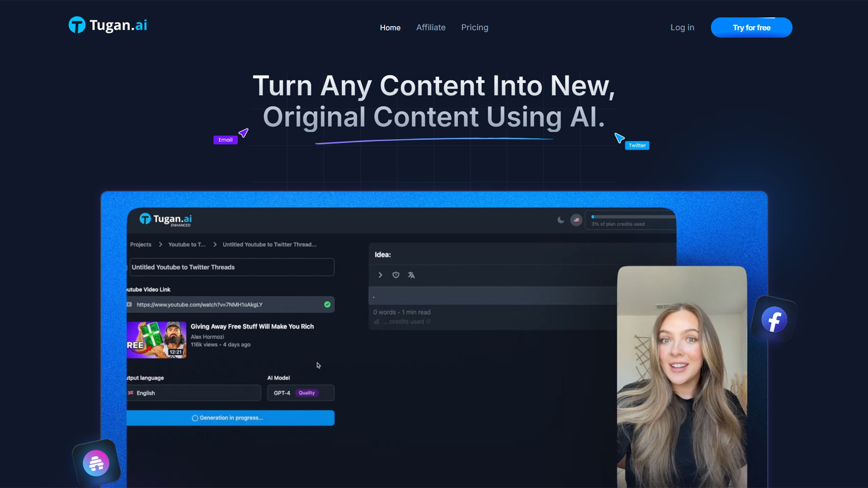This screenshot has width=868, height=488.
Task: Click the presenter video overlay
Action: tap(682, 377)
